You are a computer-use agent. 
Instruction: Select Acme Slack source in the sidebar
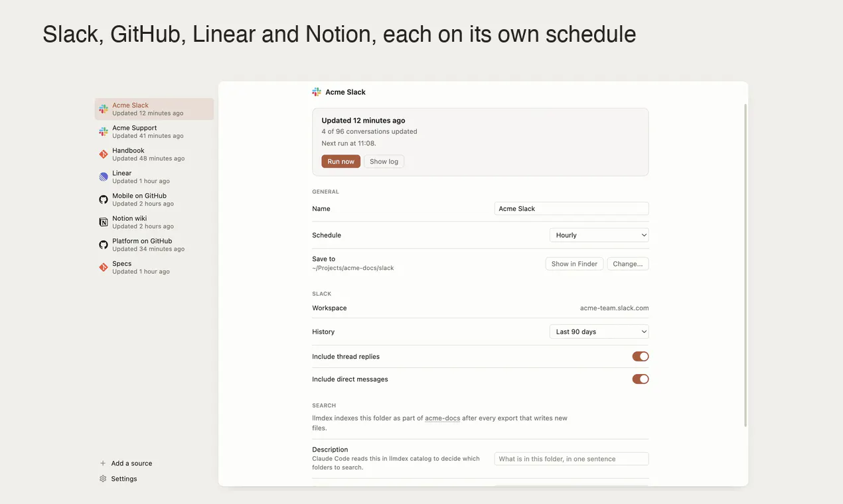click(154, 109)
